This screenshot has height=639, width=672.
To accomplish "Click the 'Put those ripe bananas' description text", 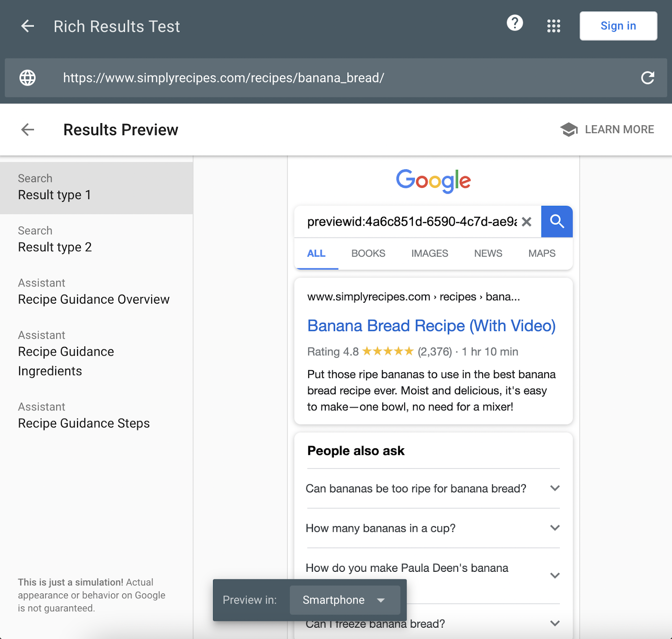I will click(x=431, y=390).
